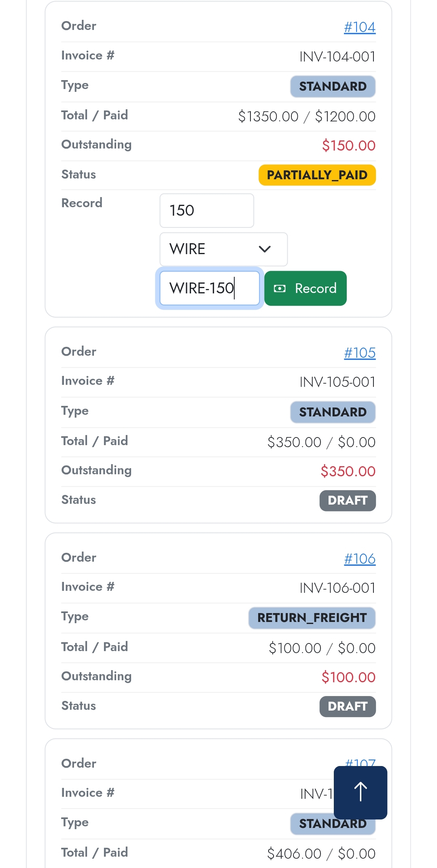This screenshot has width=437, height=868.
Task: Click the Record payment button
Action: tap(305, 288)
